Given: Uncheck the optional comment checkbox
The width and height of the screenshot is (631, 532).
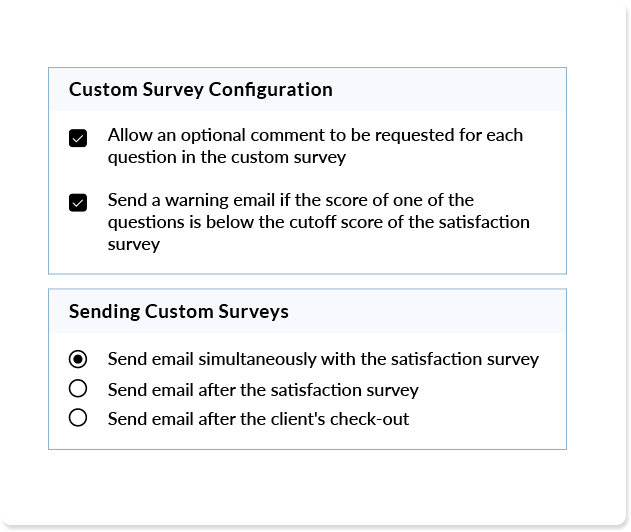Looking at the screenshot, I should point(78,138).
